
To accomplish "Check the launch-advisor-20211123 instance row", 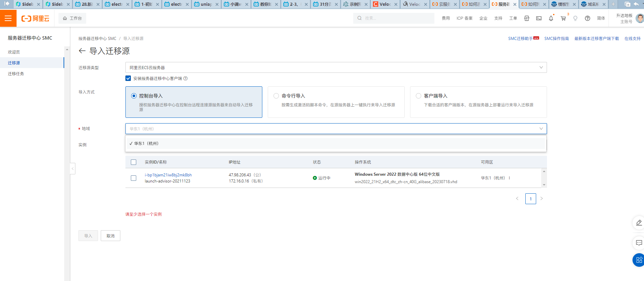I will (x=134, y=178).
